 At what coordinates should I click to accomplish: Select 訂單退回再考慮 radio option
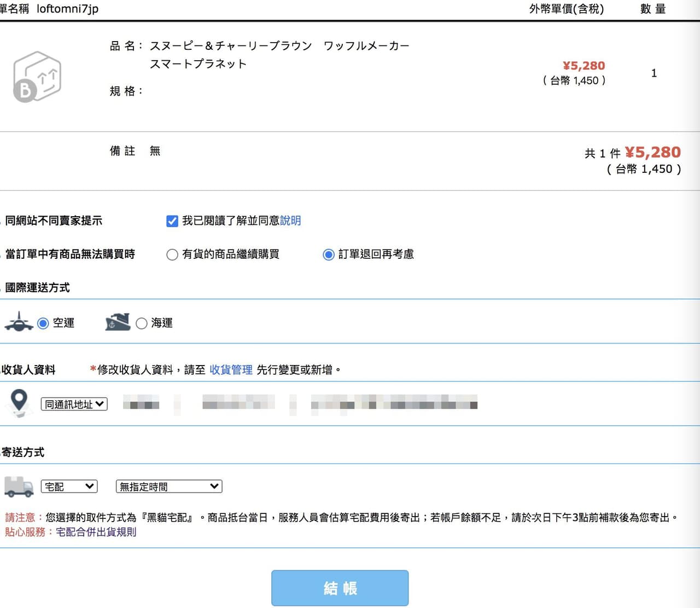click(329, 254)
